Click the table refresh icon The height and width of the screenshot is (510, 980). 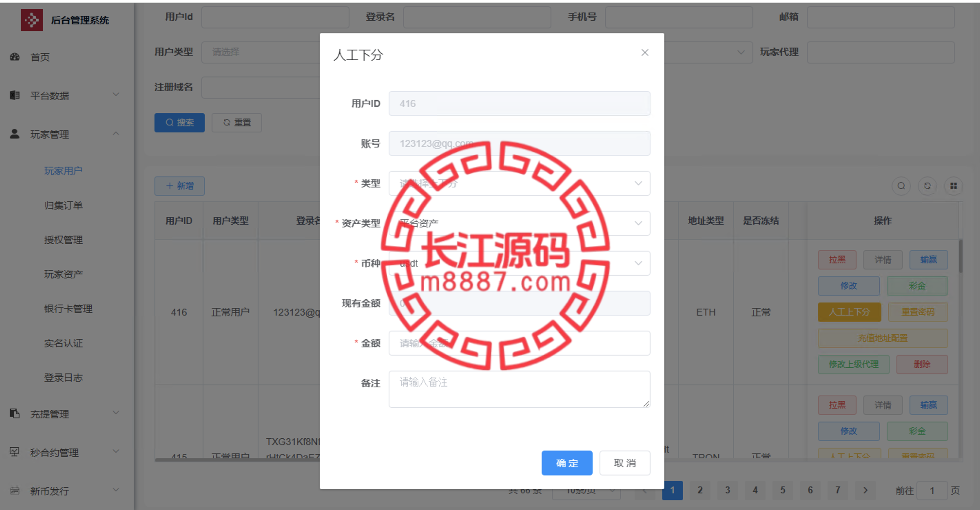click(x=928, y=186)
